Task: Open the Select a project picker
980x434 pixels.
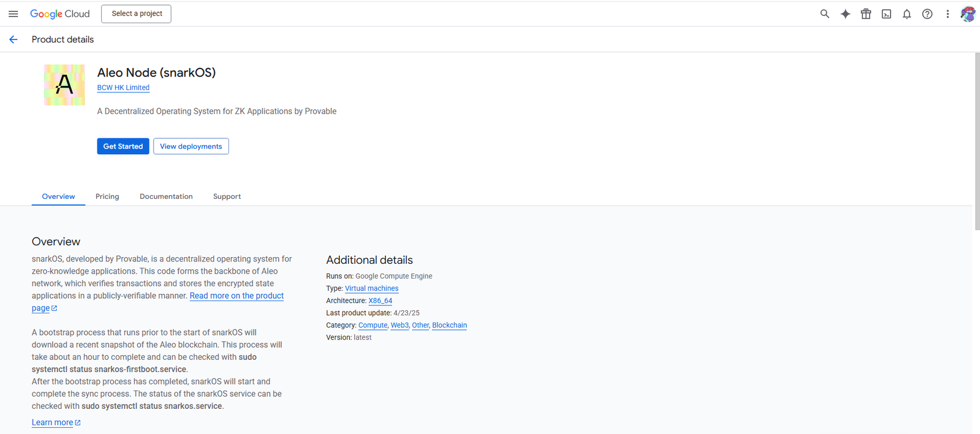Action: [x=136, y=13]
